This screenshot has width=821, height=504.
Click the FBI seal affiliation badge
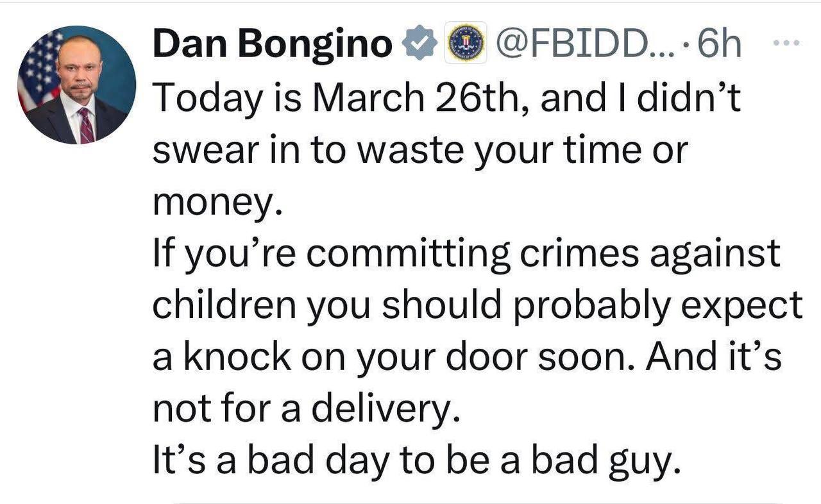[x=466, y=44]
